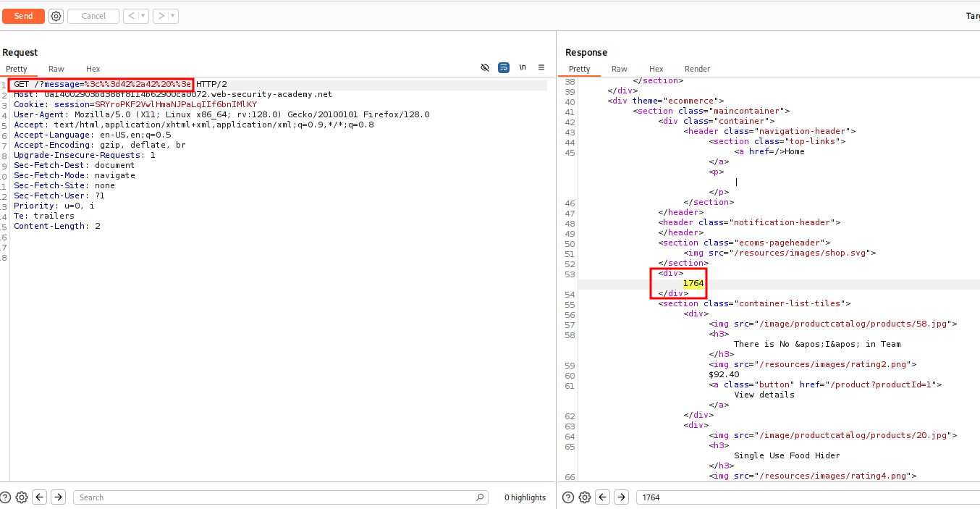Screen dimensions: 980x509
Task: Click the products/20.jpg image line
Action: tap(833, 435)
